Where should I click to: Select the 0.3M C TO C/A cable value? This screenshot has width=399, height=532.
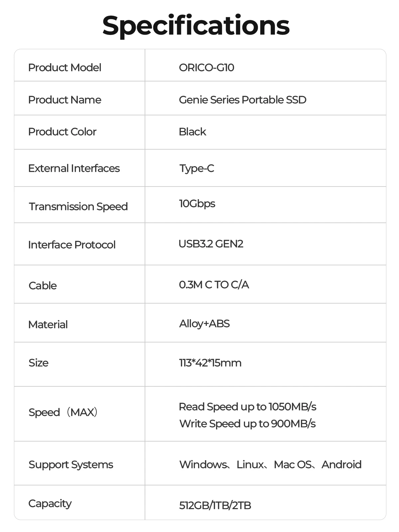pyautogui.click(x=214, y=285)
